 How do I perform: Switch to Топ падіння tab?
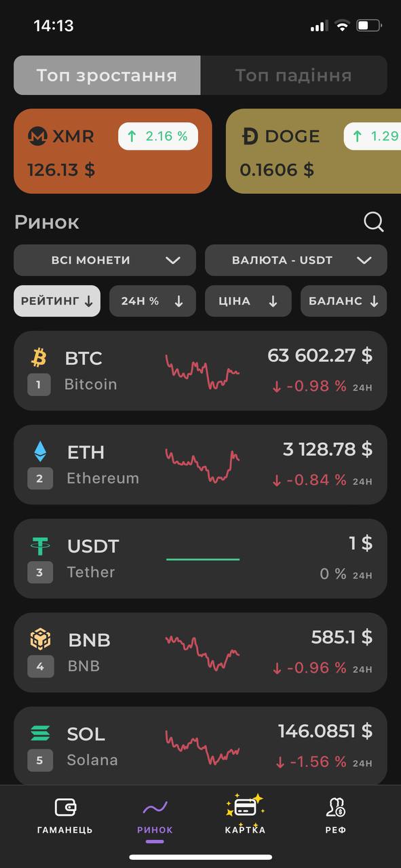click(294, 75)
